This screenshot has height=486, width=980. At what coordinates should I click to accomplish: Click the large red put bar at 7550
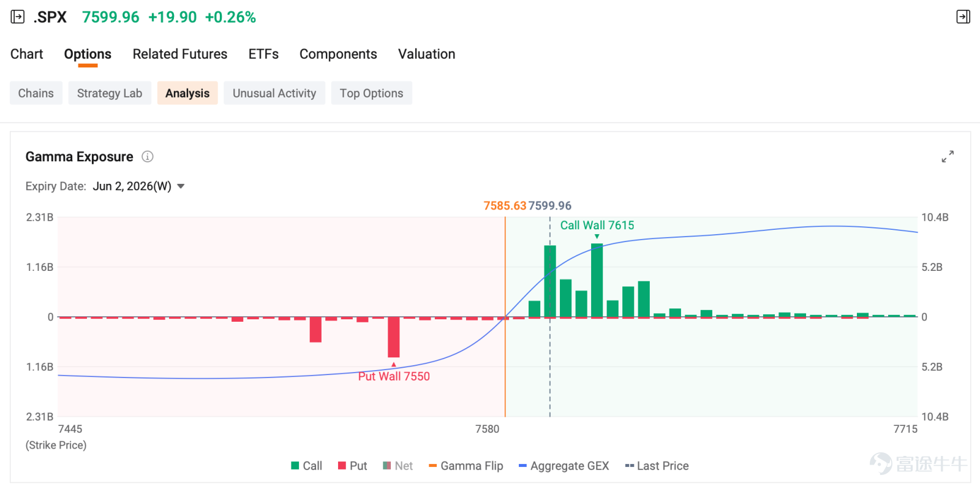point(394,337)
